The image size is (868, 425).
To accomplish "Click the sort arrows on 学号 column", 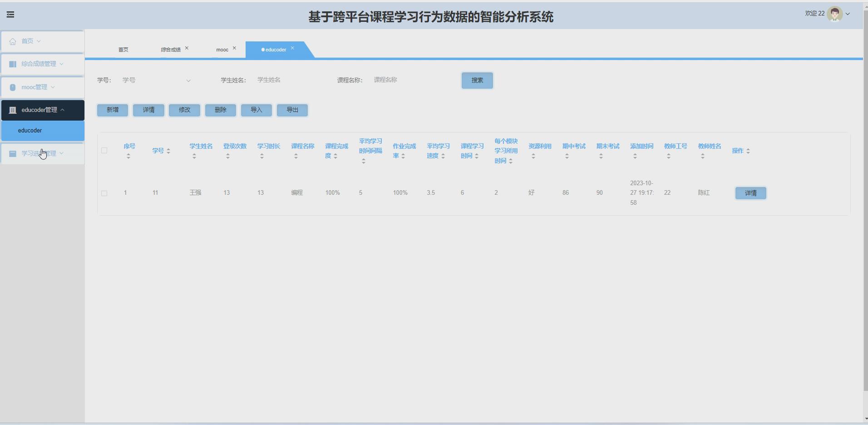I will point(169,150).
